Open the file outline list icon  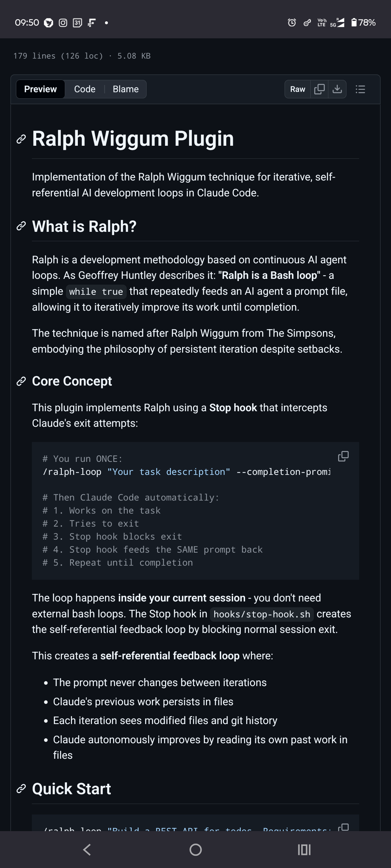point(360,89)
